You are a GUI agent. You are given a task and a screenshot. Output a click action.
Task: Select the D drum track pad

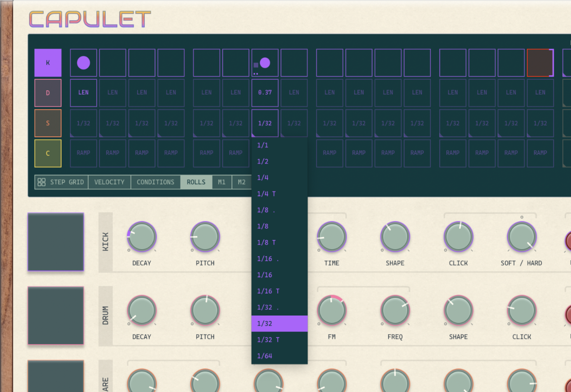(x=48, y=93)
